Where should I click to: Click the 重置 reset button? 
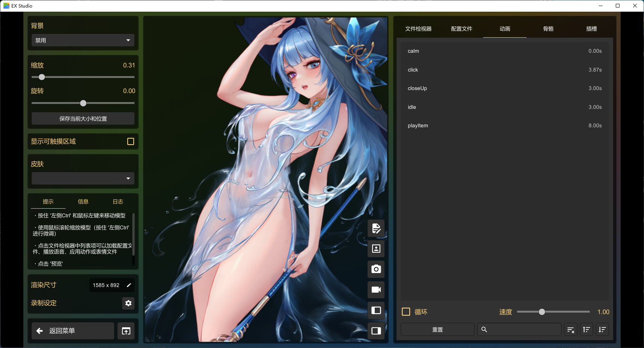pos(438,330)
